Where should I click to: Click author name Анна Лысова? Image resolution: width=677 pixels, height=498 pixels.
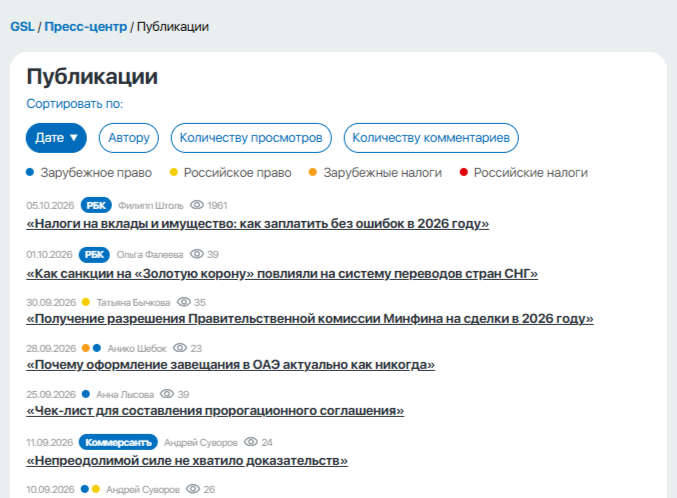tap(125, 395)
